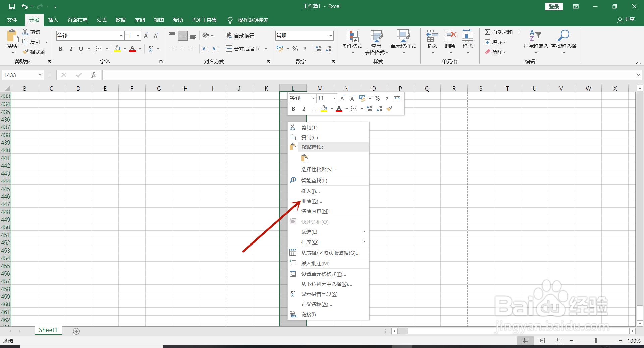Click the Delete cells icon in ribbon

(450, 36)
